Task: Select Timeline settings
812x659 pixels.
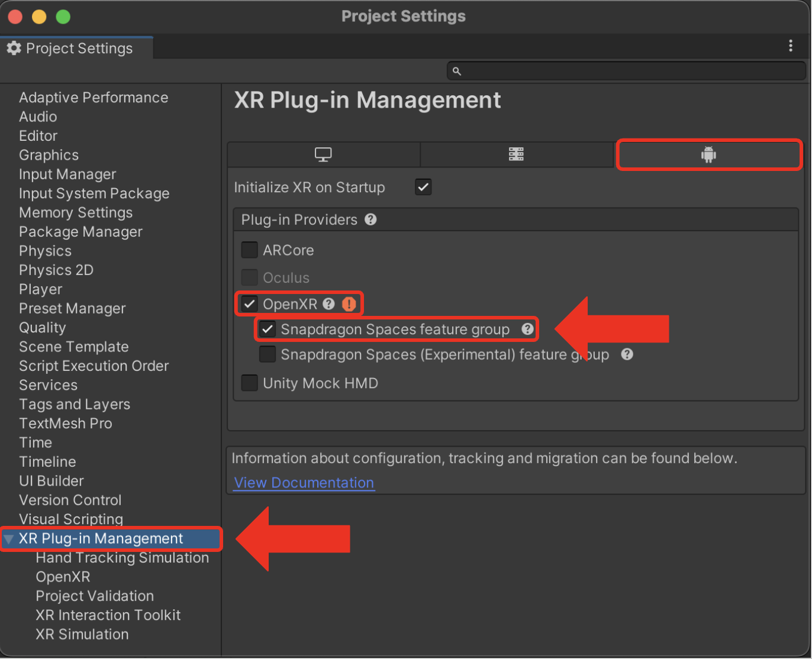Action: point(47,461)
